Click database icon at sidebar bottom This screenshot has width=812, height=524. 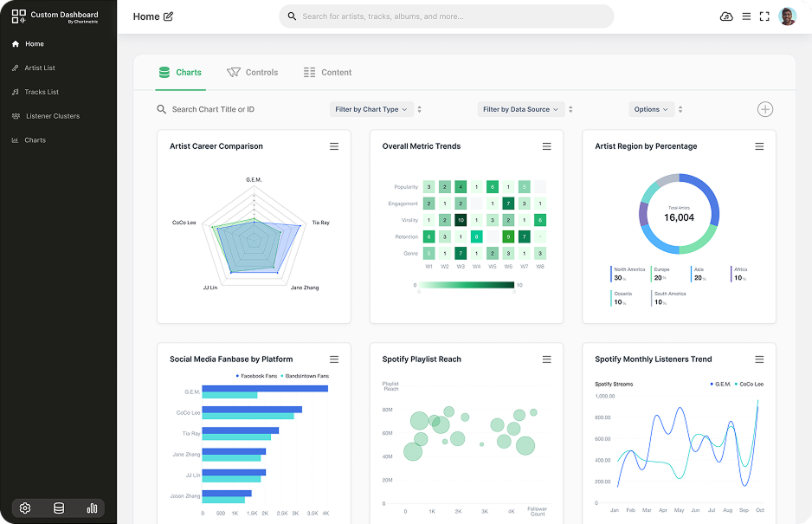click(59, 508)
